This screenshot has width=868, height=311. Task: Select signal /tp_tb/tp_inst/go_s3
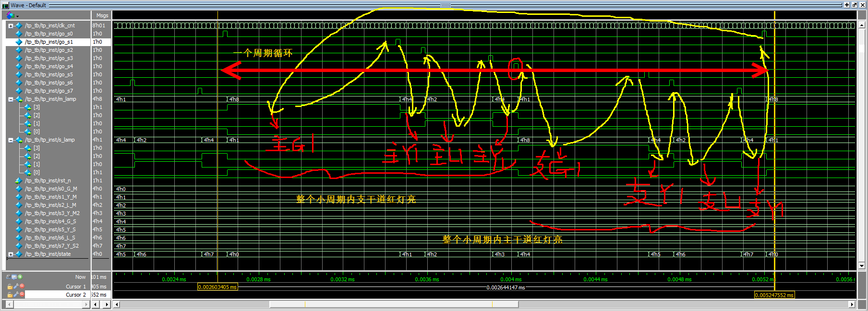(49, 59)
